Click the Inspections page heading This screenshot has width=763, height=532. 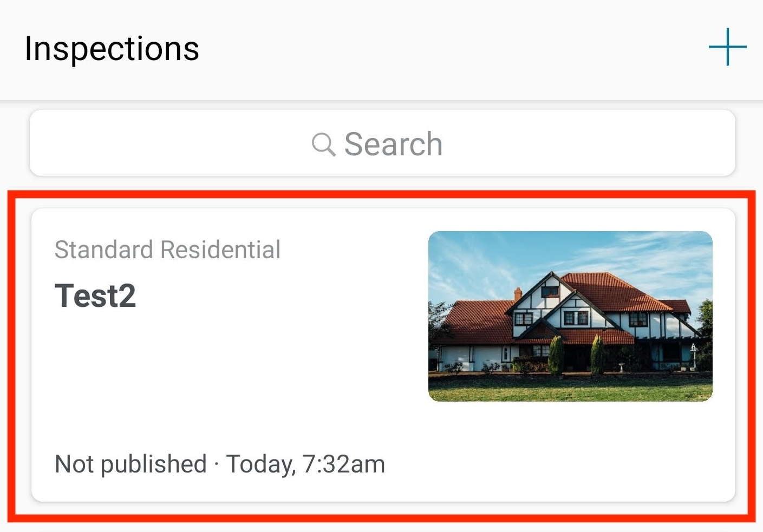[112, 49]
